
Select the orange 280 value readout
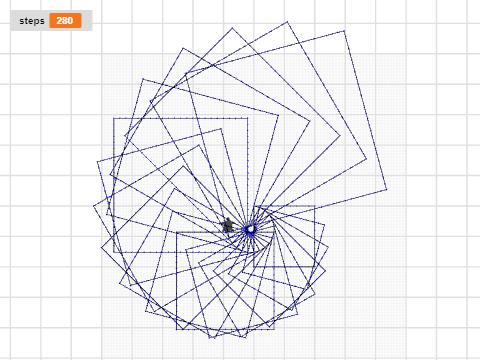(65, 21)
